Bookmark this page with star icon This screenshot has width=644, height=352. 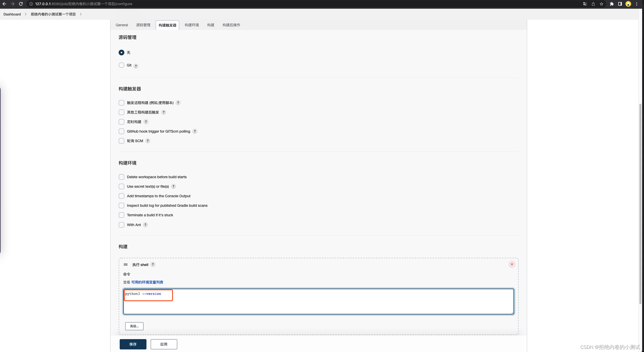pos(602,4)
